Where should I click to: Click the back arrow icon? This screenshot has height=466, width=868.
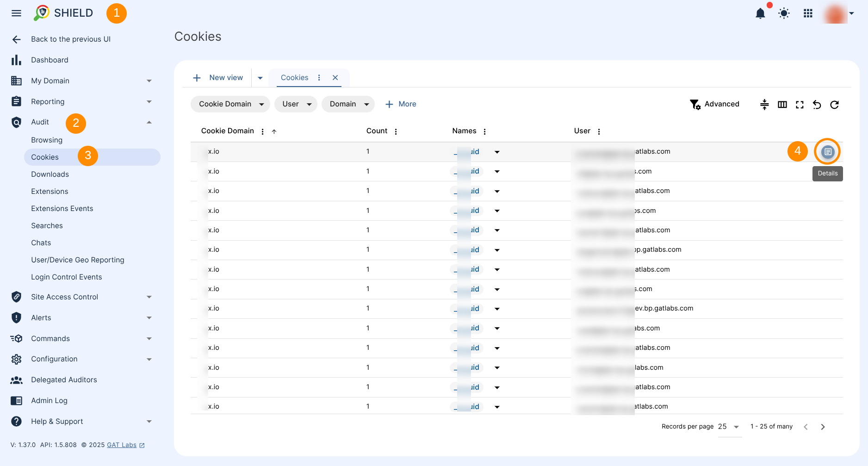coord(16,39)
